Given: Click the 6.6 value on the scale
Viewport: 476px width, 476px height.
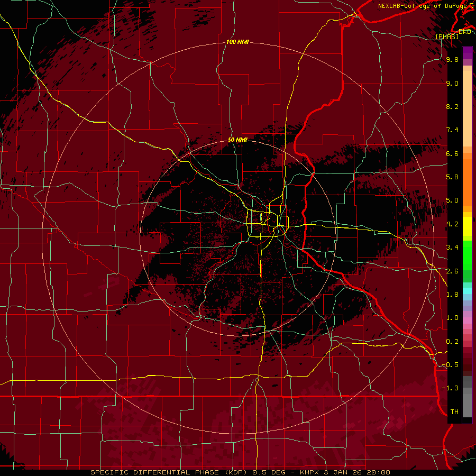Looking at the screenshot, I should click(452, 153).
